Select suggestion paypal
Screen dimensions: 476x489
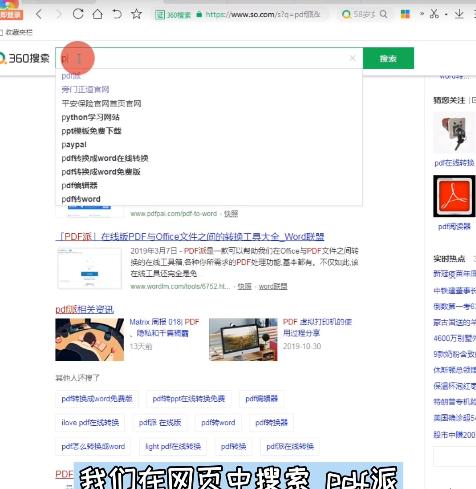pyautogui.click(x=74, y=145)
